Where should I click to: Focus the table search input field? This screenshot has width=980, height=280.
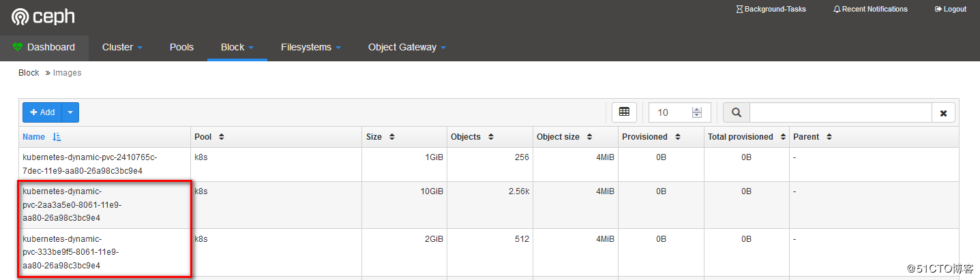(x=840, y=112)
